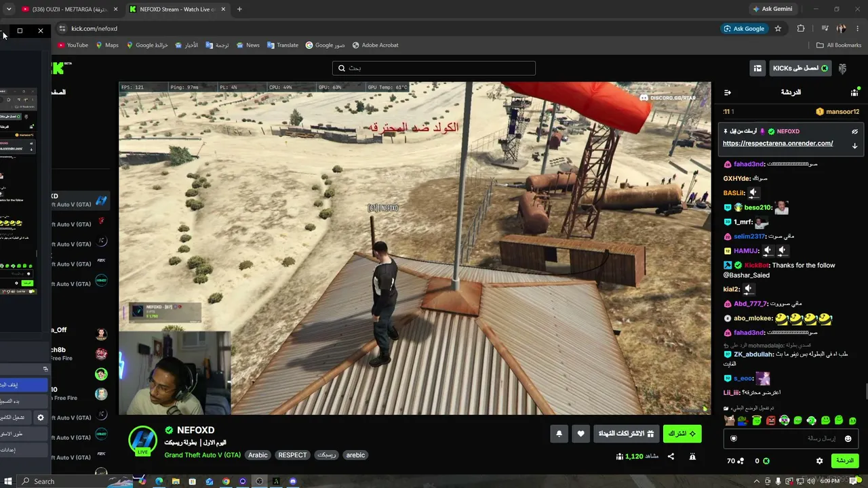
Task: Open the Chrome icon on the taskbar
Action: coord(226,481)
